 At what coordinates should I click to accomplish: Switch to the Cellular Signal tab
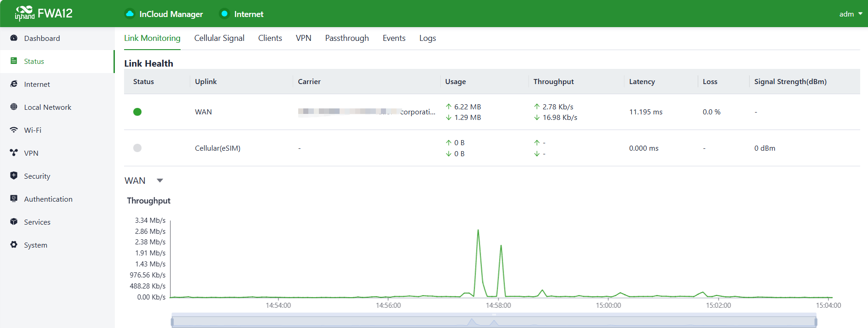coord(219,38)
